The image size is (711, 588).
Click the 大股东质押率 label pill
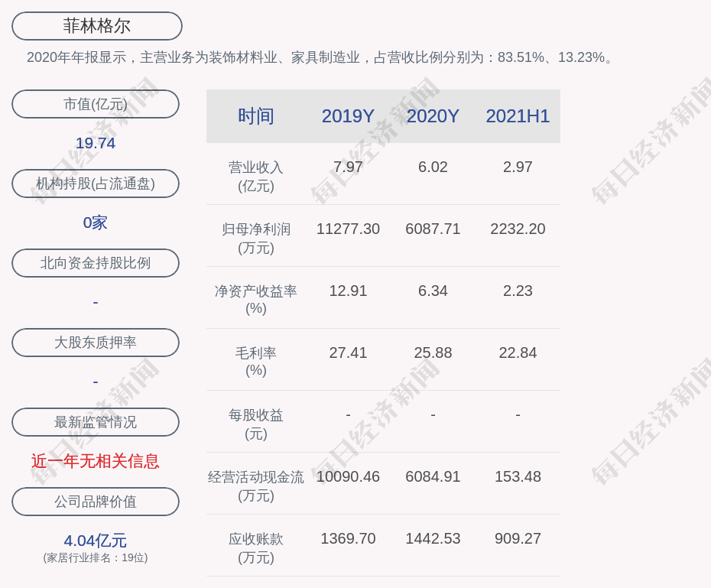coord(96,343)
